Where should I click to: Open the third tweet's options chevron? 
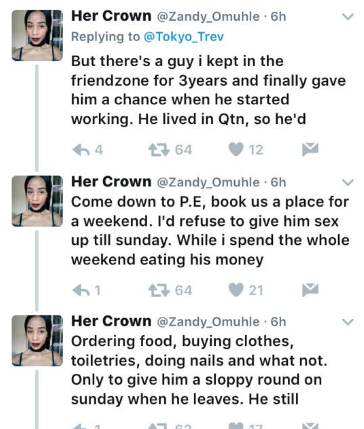click(348, 322)
